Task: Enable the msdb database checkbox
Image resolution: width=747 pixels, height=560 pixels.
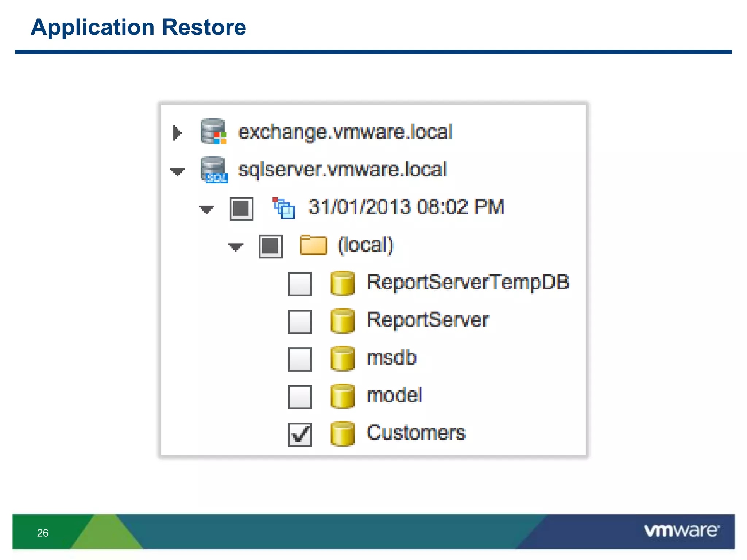Action: click(300, 359)
